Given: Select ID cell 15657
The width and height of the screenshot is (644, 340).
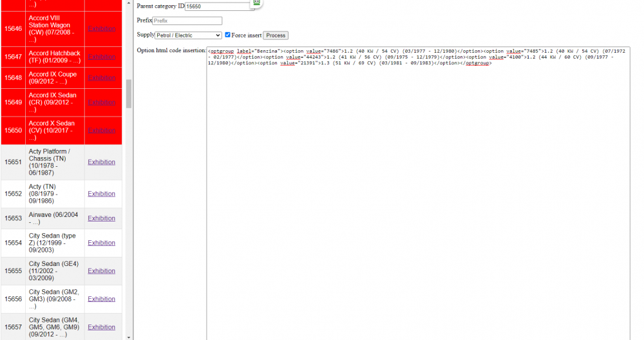Looking at the screenshot, I should click(x=13, y=327).
